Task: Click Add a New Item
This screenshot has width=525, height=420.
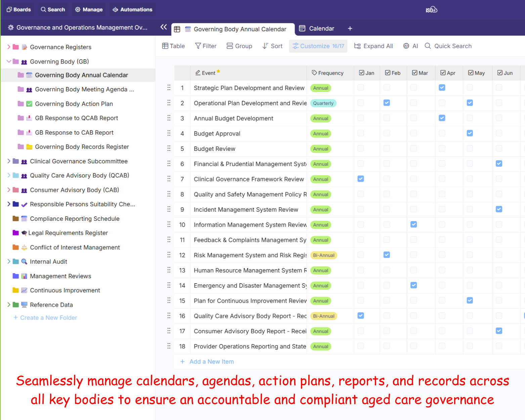Action: pyautogui.click(x=211, y=362)
